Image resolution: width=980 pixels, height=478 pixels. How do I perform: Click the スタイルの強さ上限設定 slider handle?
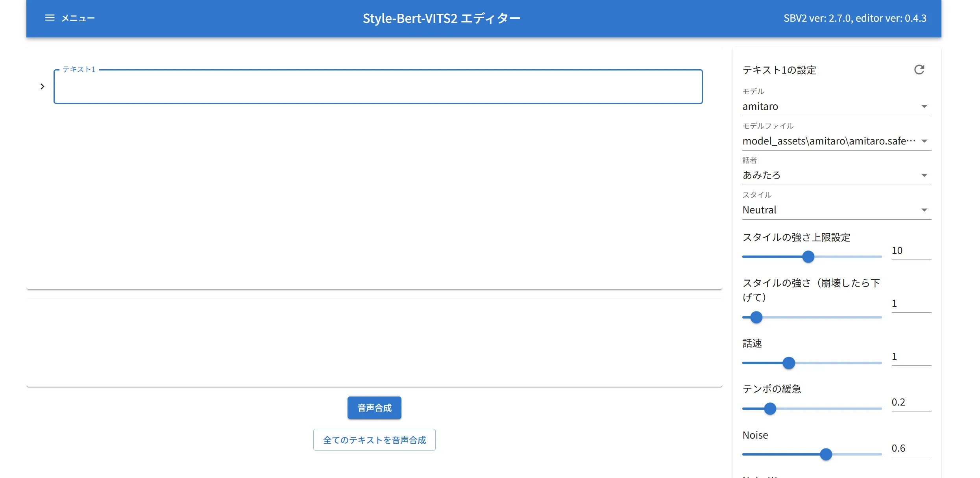(x=808, y=257)
